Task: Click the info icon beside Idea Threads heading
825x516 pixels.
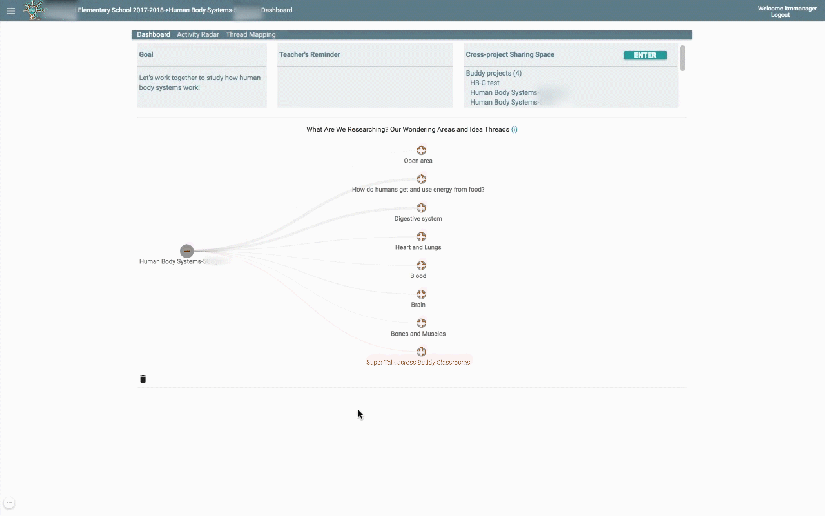Action: [x=514, y=130]
